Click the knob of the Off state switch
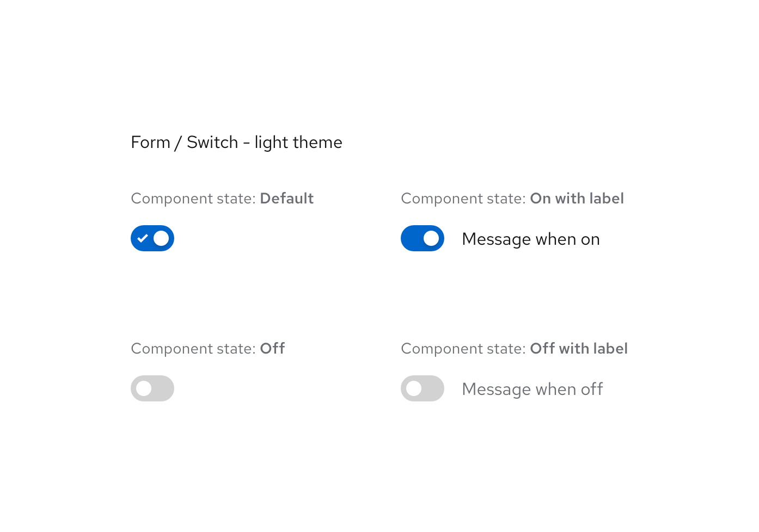Screen dimensions: 759x532 [143, 388]
